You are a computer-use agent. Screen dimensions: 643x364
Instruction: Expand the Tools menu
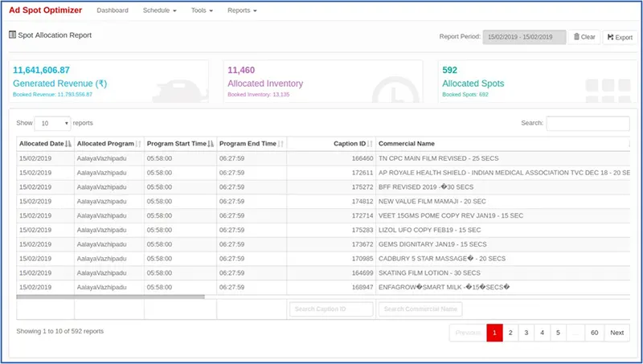[x=203, y=10]
